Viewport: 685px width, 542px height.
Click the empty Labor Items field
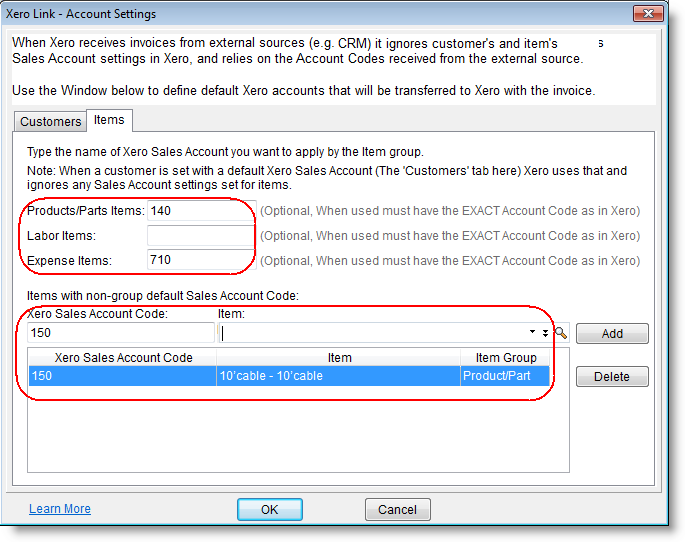(x=201, y=236)
